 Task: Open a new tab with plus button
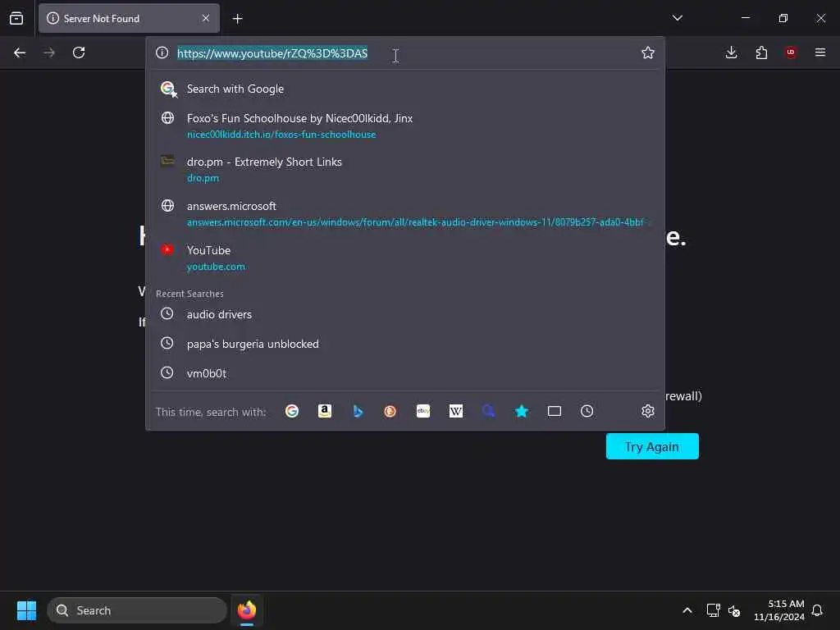click(238, 19)
